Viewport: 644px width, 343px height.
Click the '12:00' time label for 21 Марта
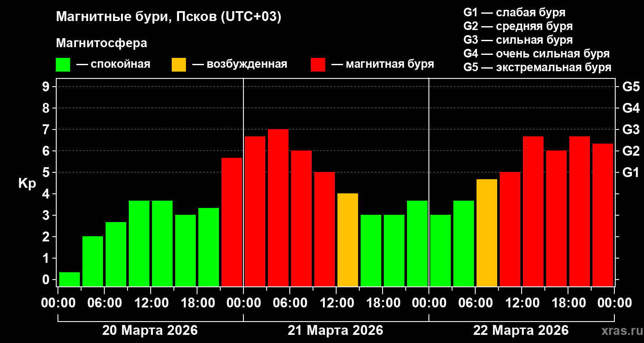click(x=336, y=303)
